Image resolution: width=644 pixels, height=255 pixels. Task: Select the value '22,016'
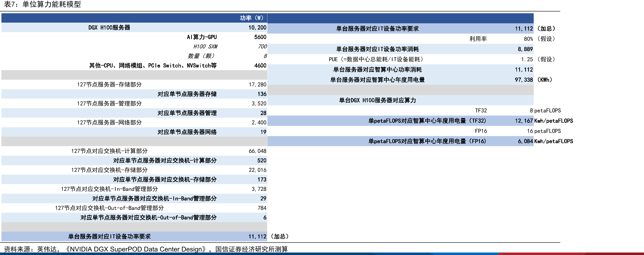click(257, 170)
